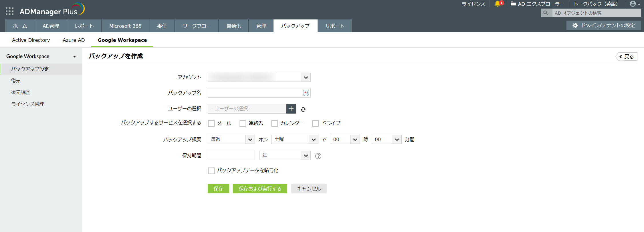Image resolution: width=644 pixels, height=232 pixels.
Task: Click the AD オブジェクトの検索 search field
Action: point(597,13)
